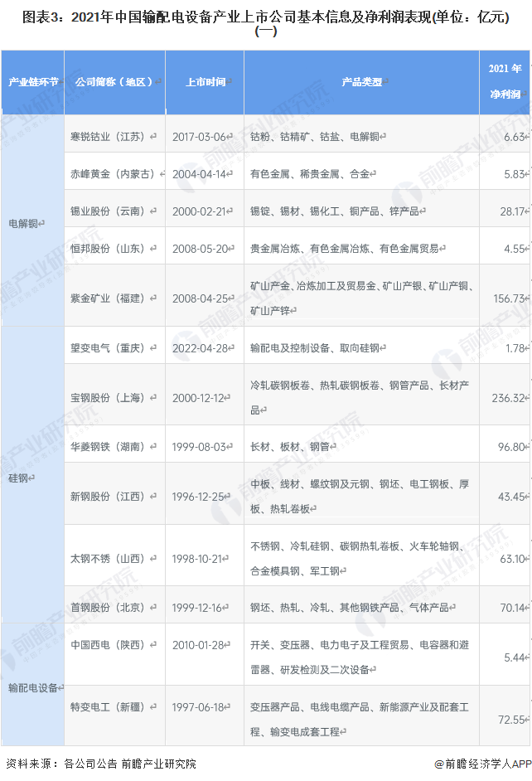Click the 2021年净利润 column header
The image size is (532, 781).
(505, 82)
